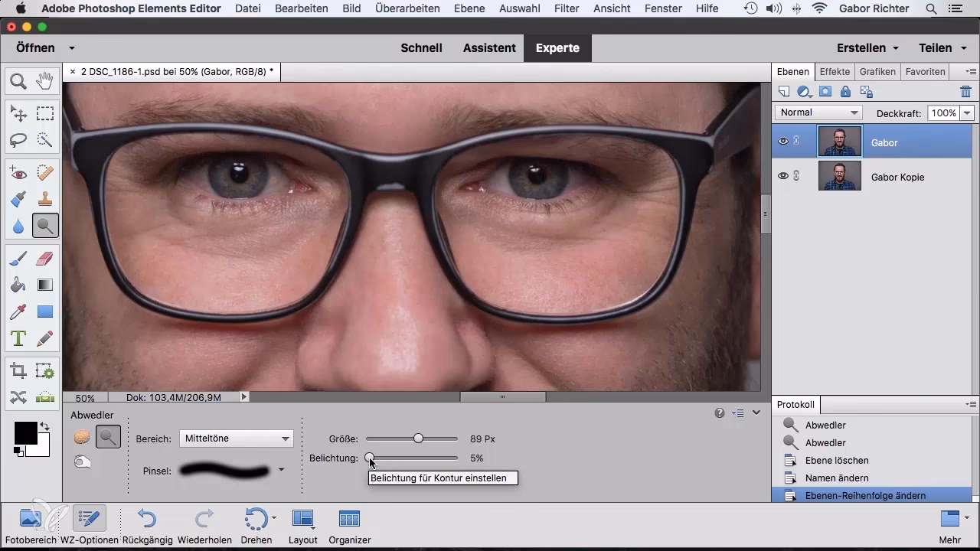Select the Zoom tool in the toolbar

pyautogui.click(x=18, y=80)
